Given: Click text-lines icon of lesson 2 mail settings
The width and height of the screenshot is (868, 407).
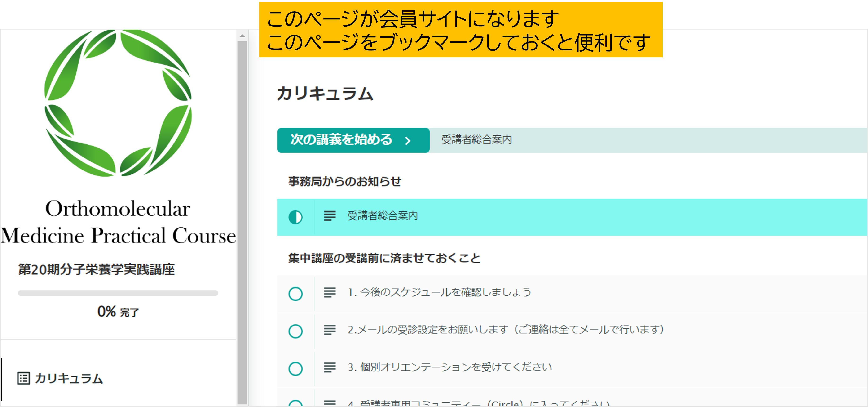Looking at the screenshot, I should point(330,330).
